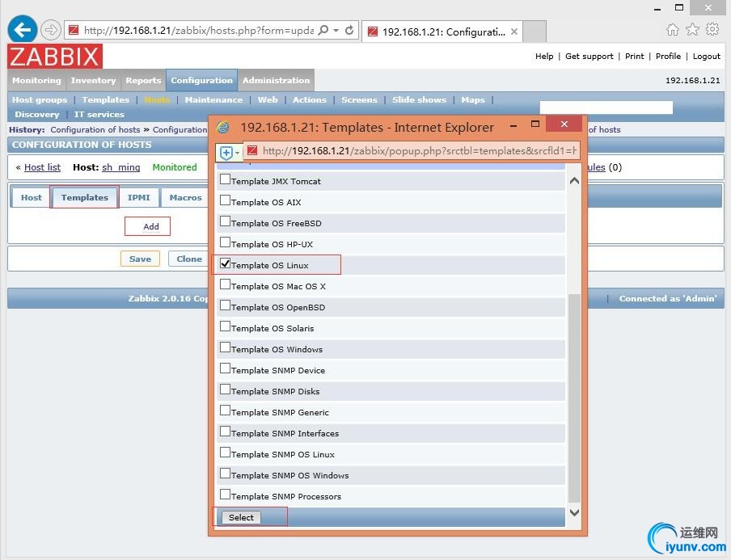Click the Logout link

click(x=706, y=57)
